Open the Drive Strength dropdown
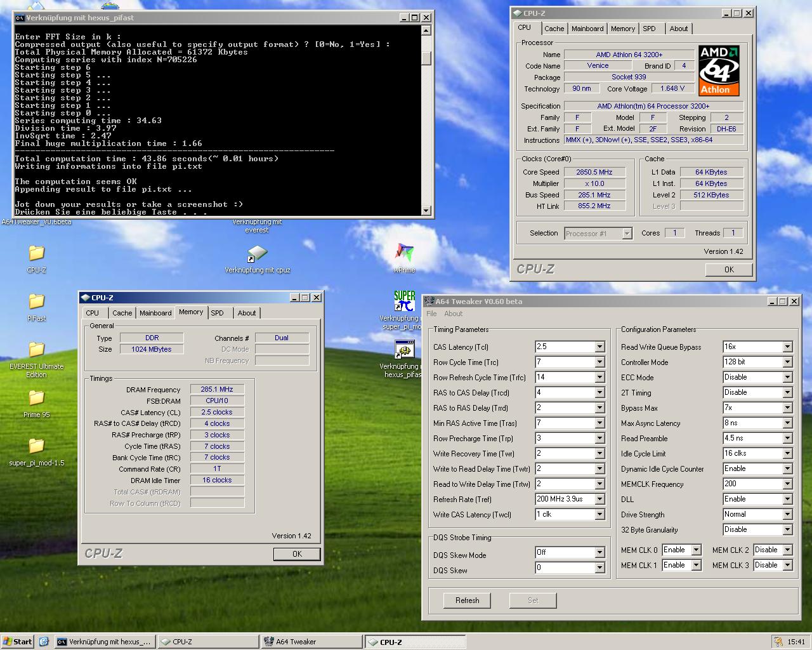The height and width of the screenshot is (650, 812). 787,515
